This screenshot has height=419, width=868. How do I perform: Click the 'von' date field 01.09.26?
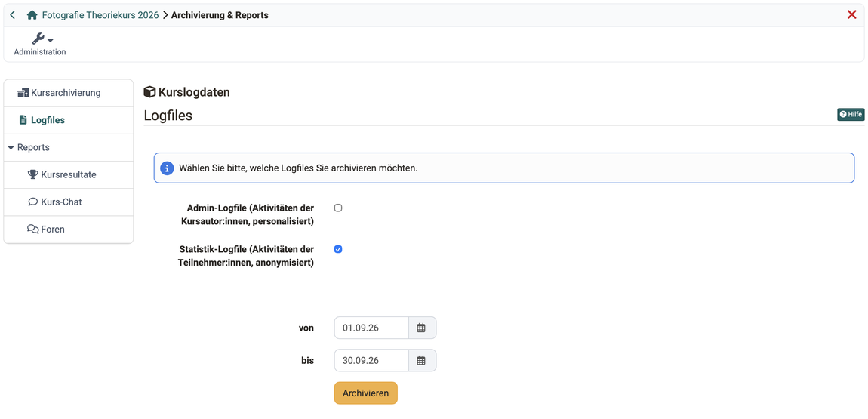371,328
